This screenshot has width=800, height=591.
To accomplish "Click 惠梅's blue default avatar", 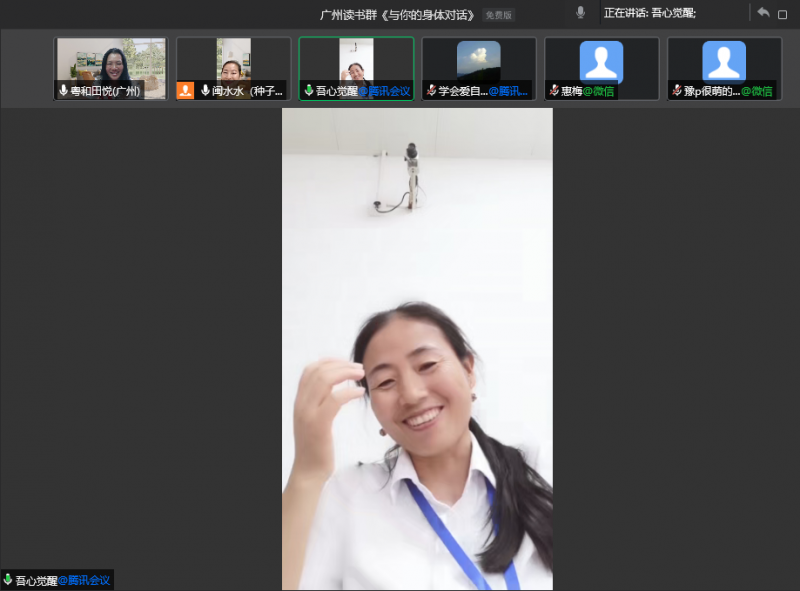I will pos(601,61).
